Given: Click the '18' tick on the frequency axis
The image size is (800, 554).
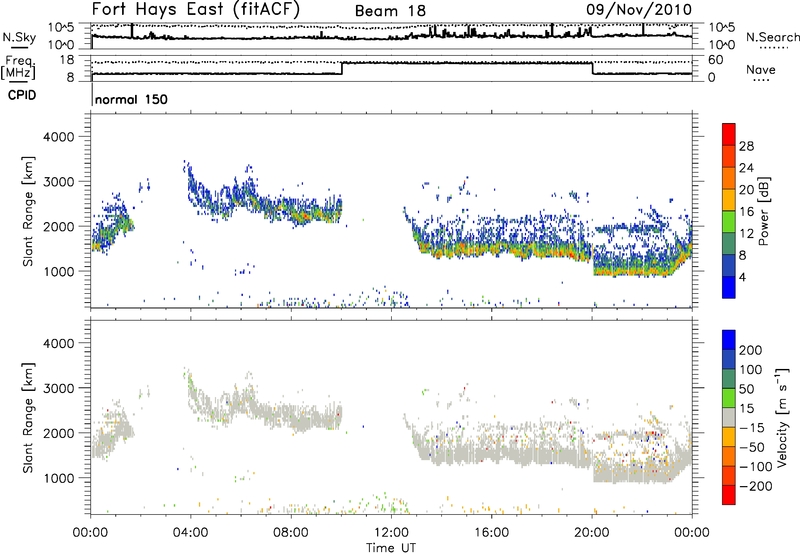Looking at the screenshot, I should (x=67, y=60).
